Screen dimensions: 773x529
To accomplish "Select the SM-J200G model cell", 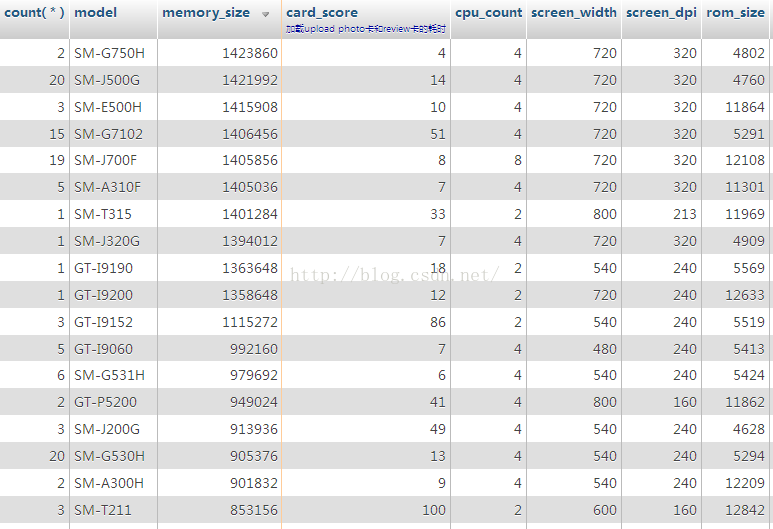I will (x=107, y=429).
